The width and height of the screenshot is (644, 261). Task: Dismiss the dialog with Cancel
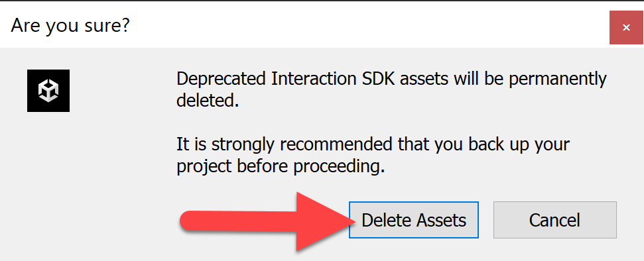555,220
